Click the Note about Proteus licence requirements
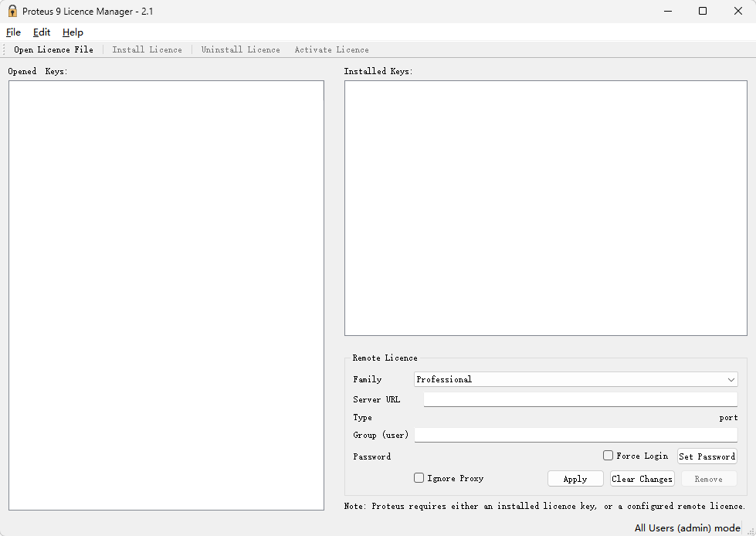 [x=545, y=506]
